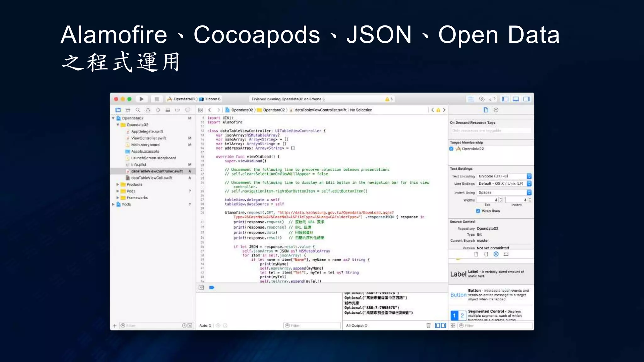Adjust the Tab width stepper
The width and height of the screenshot is (644, 362).
[501, 200]
